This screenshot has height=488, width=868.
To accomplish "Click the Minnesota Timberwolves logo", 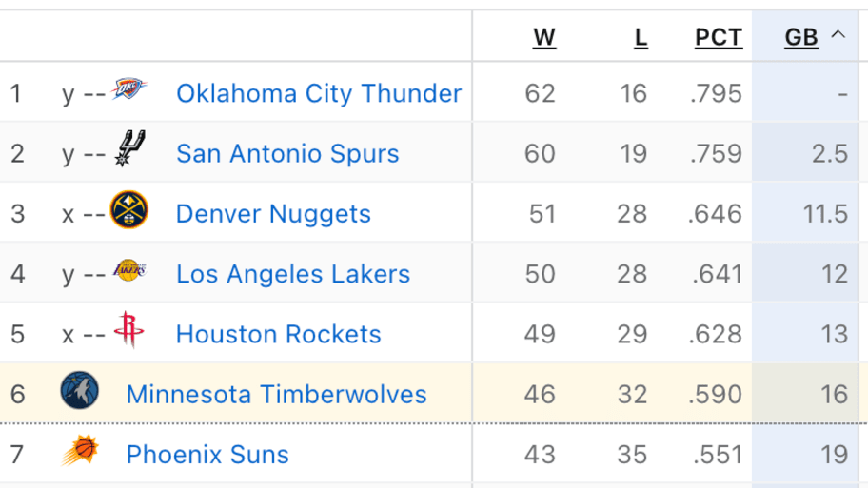I will click(x=79, y=391).
